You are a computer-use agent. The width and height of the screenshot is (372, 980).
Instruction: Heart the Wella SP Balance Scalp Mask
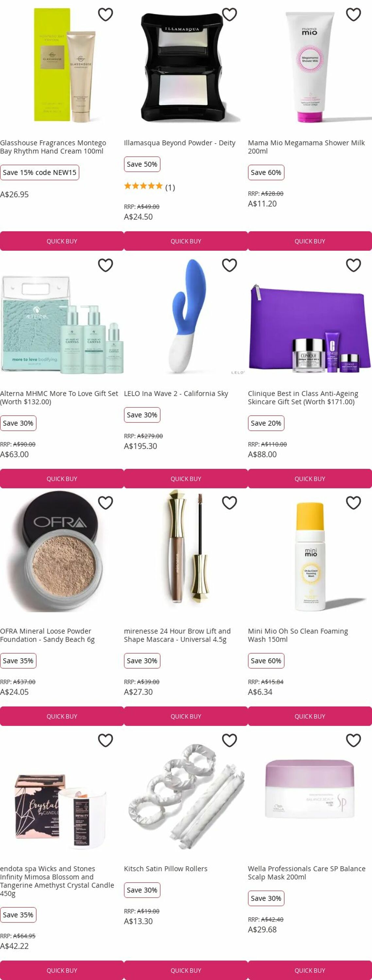353,740
